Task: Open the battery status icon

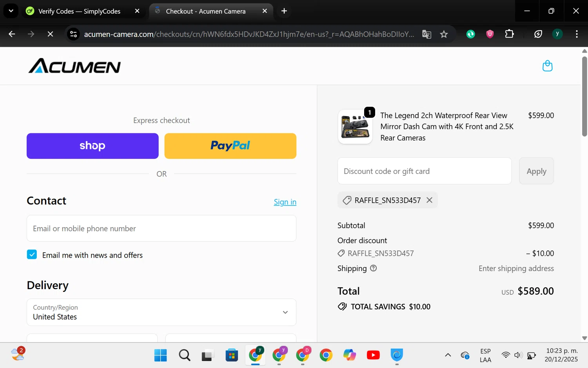Action: coord(531,355)
